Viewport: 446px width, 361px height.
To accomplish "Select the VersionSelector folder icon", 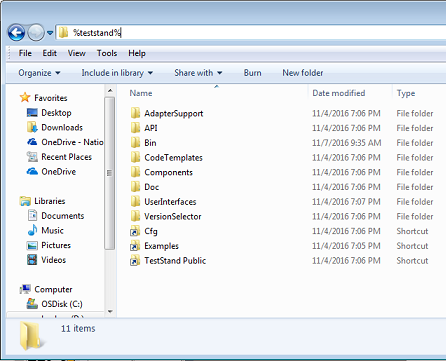I will [x=135, y=216].
